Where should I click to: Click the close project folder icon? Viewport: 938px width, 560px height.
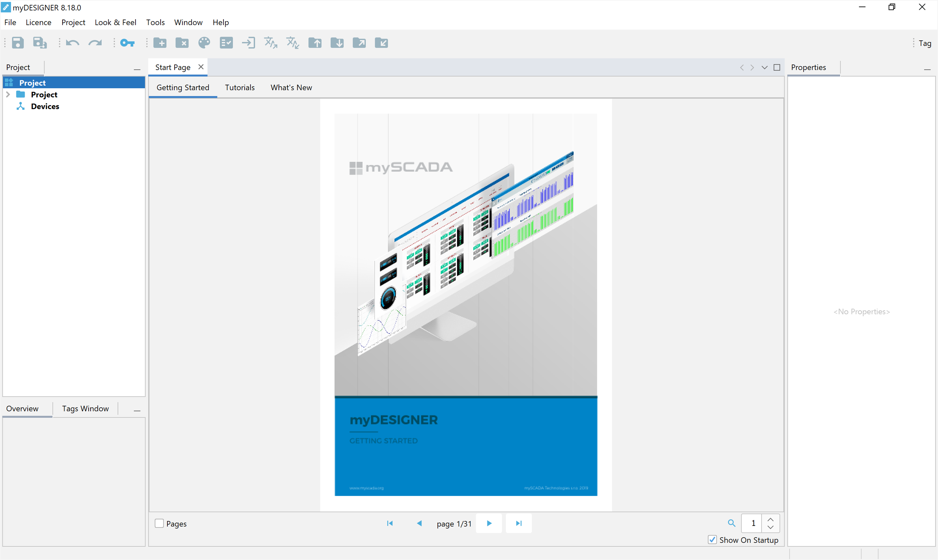click(182, 43)
